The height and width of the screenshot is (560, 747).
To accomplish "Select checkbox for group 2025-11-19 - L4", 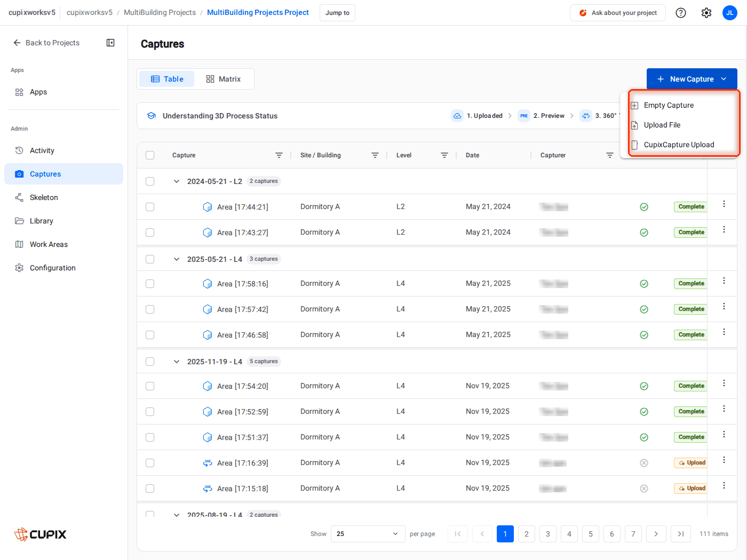I will tap(150, 362).
